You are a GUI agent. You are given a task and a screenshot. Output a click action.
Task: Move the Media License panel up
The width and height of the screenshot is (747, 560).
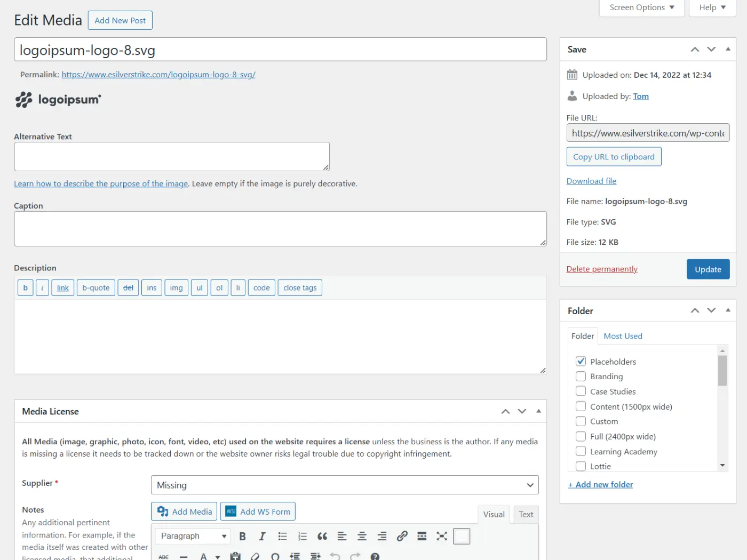point(505,411)
